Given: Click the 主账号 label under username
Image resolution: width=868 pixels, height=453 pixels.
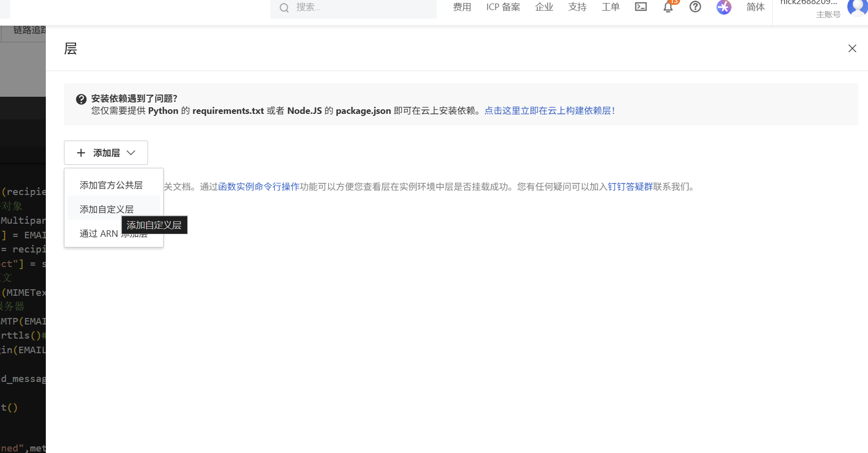Looking at the screenshot, I should coord(829,15).
